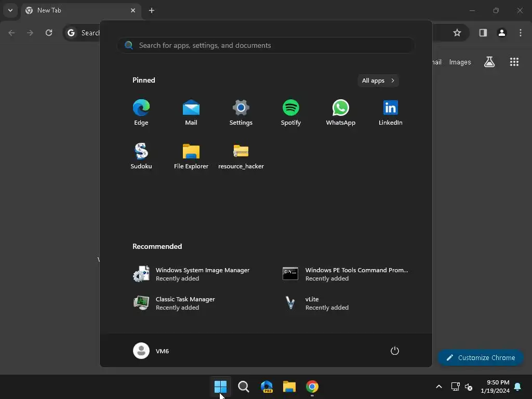Open the pinned Edge app

[x=141, y=112]
